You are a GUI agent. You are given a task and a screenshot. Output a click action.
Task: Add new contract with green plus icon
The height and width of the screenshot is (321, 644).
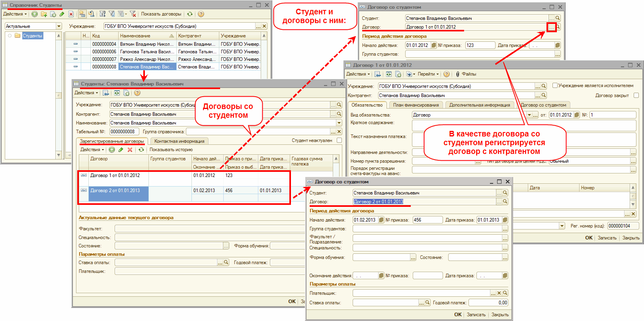[112, 150]
